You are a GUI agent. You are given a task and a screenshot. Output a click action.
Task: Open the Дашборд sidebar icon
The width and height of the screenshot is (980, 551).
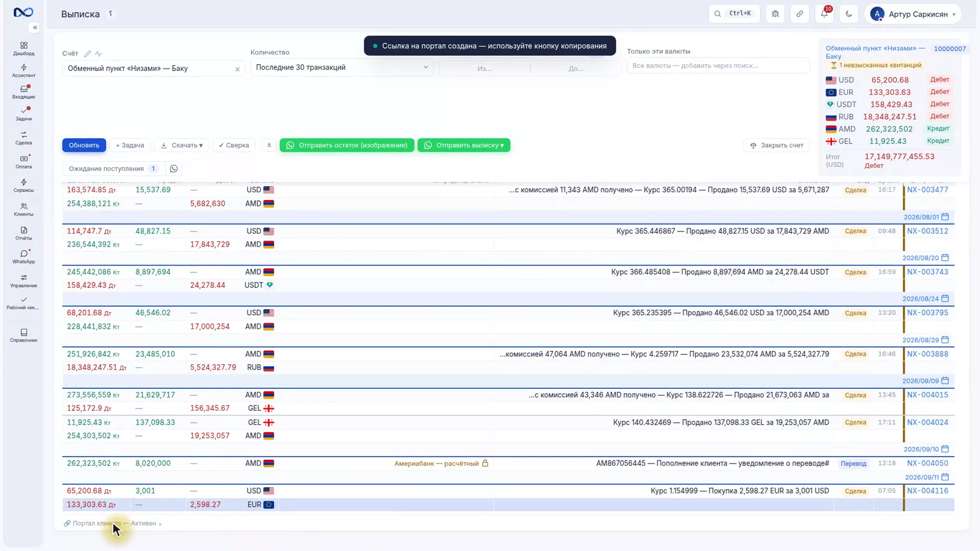(23, 48)
